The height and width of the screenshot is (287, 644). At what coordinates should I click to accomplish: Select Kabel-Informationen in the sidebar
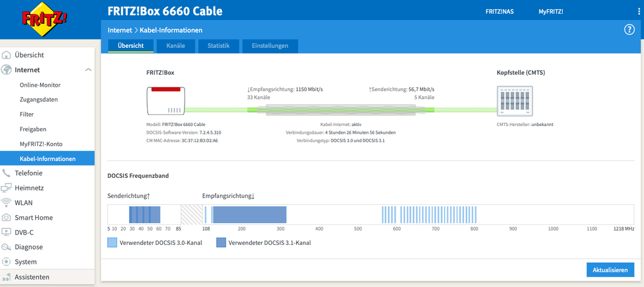click(x=47, y=159)
